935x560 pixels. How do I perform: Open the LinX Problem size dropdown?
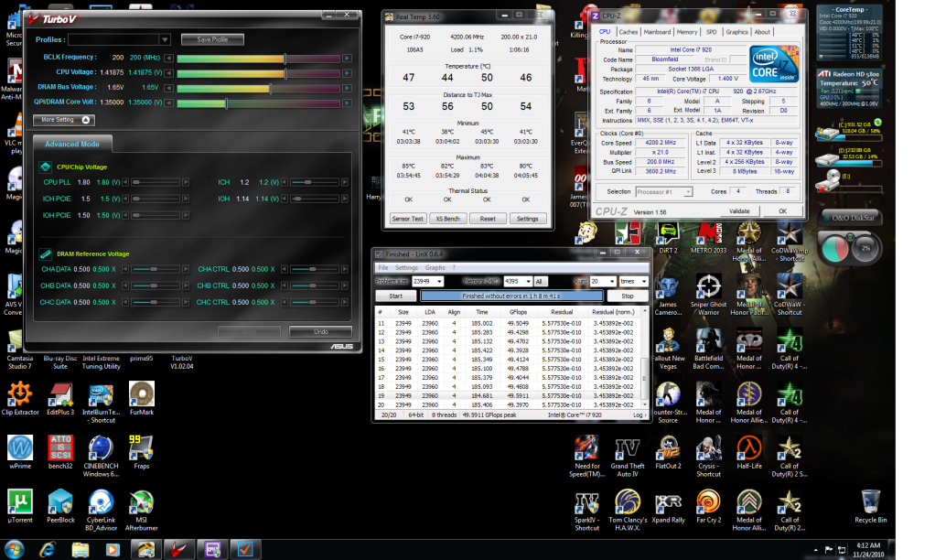click(x=439, y=282)
